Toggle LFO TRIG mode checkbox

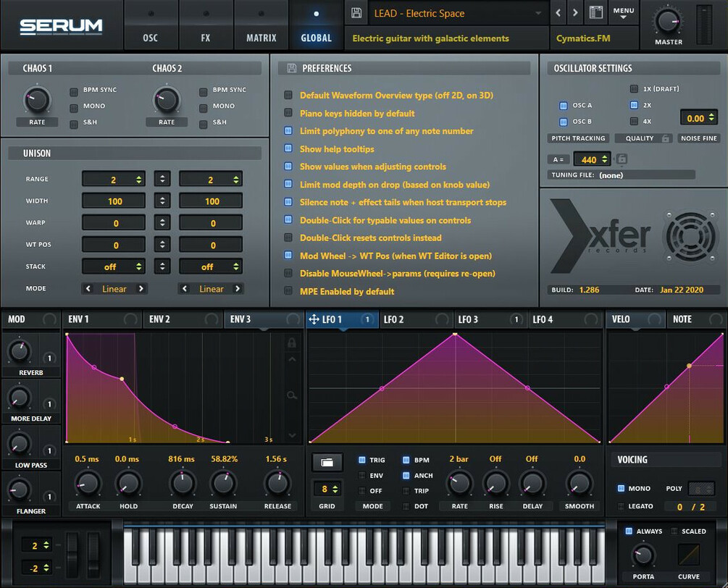pyautogui.click(x=361, y=460)
